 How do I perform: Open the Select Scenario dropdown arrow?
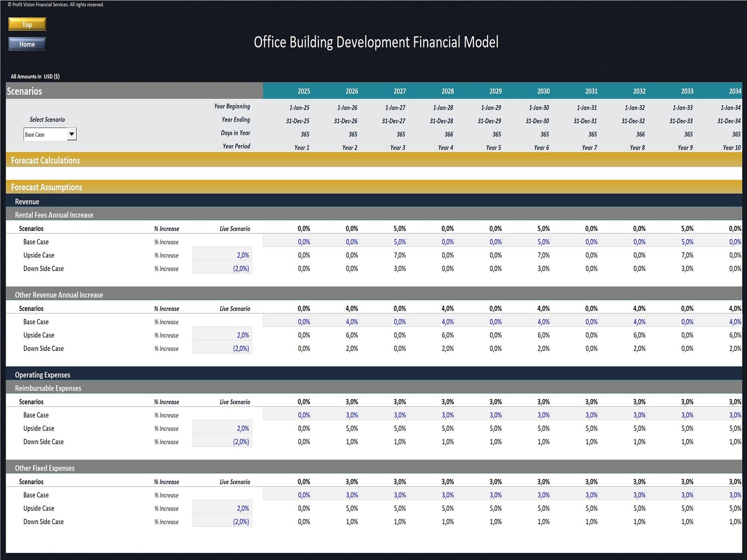pyautogui.click(x=71, y=134)
